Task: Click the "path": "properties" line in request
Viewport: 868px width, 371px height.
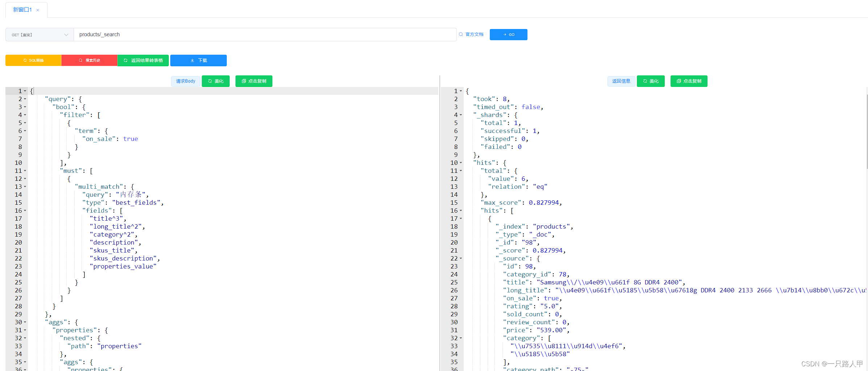Action: [104, 346]
